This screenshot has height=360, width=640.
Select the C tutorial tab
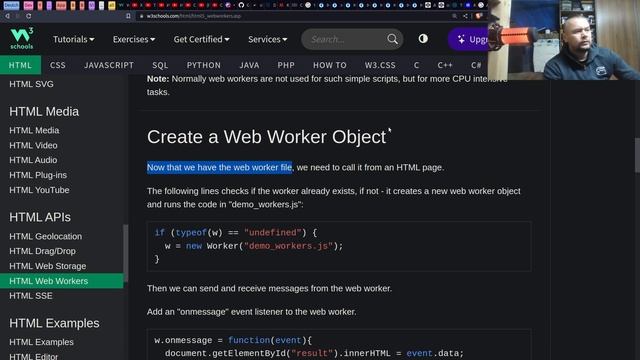tap(416, 65)
